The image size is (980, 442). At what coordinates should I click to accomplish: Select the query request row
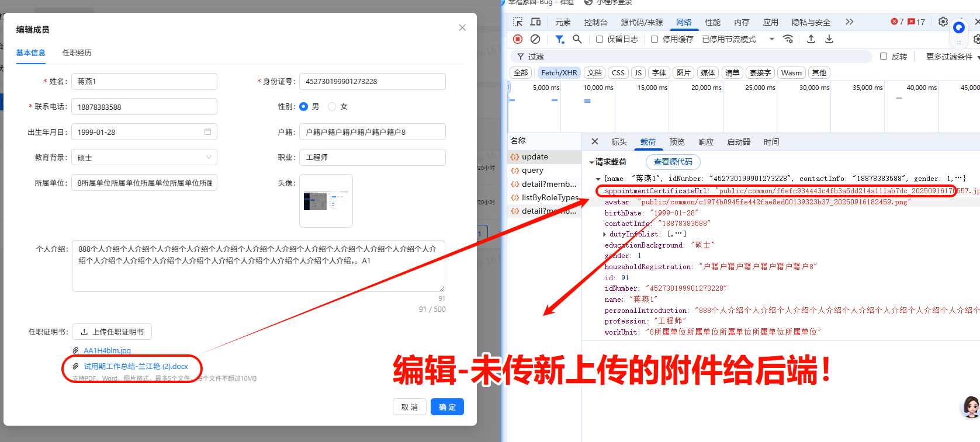click(x=545, y=170)
